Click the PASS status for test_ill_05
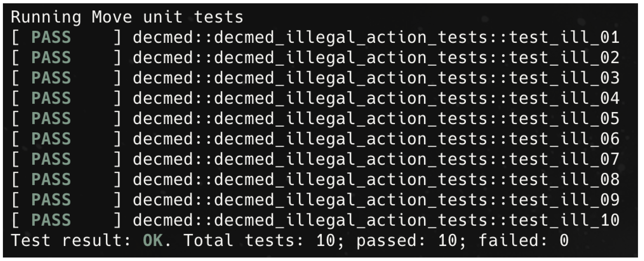 (x=51, y=118)
